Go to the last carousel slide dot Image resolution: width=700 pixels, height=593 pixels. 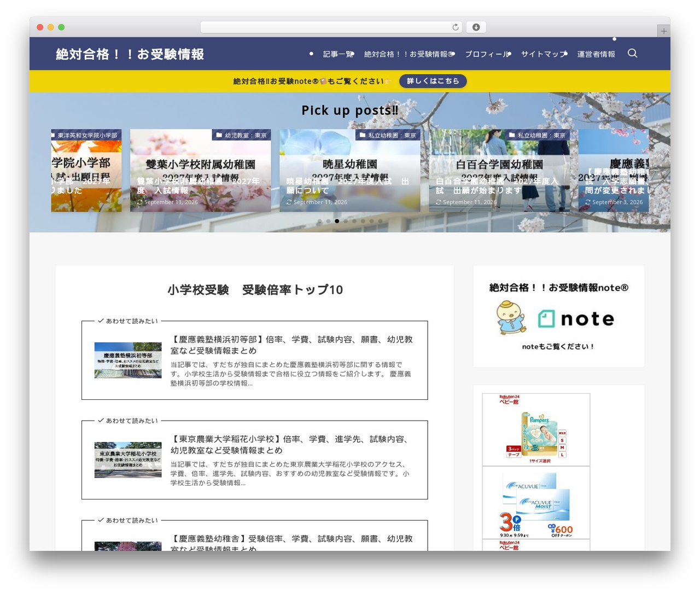tap(381, 221)
